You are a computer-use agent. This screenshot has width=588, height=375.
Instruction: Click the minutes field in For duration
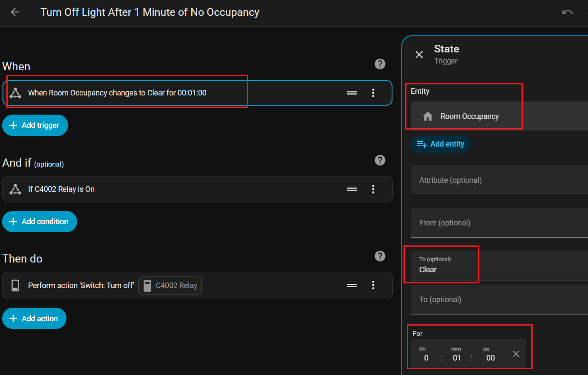click(x=456, y=358)
